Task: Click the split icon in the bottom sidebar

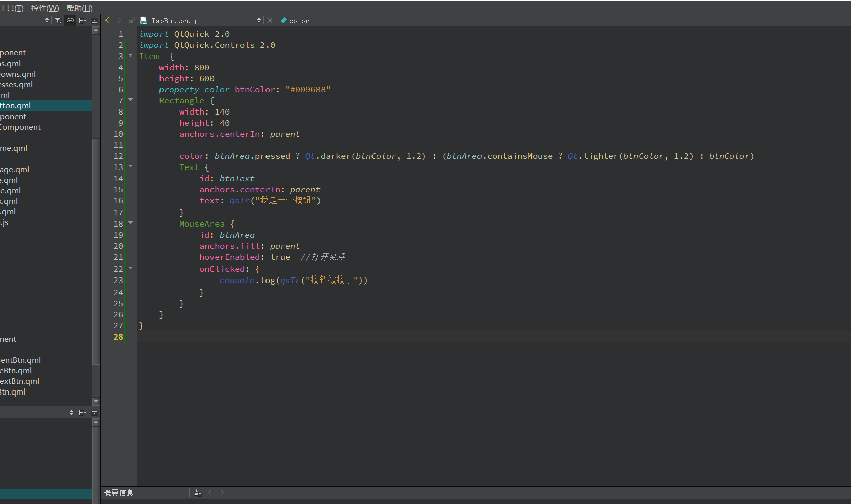Action: tap(82, 412)
